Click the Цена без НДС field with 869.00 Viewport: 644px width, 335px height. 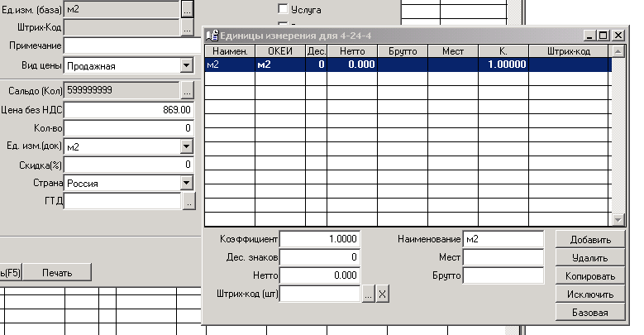(129, 110)
